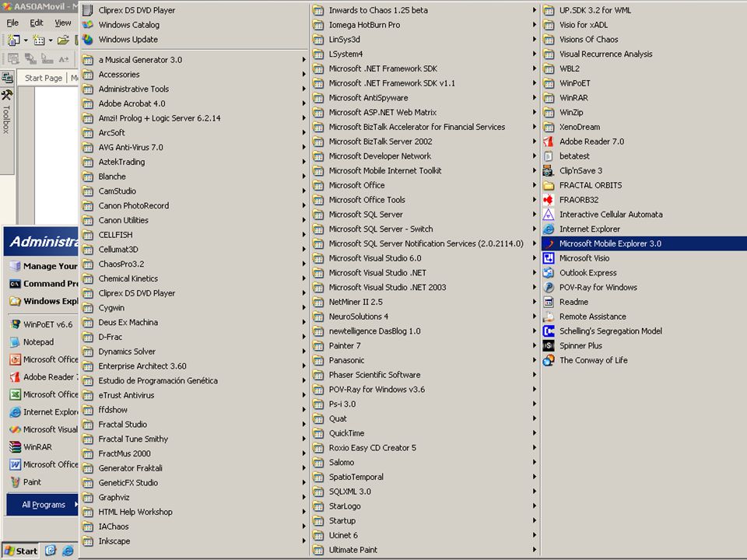Select the Microsoft AntiSpyware folder

coord(425,98)
